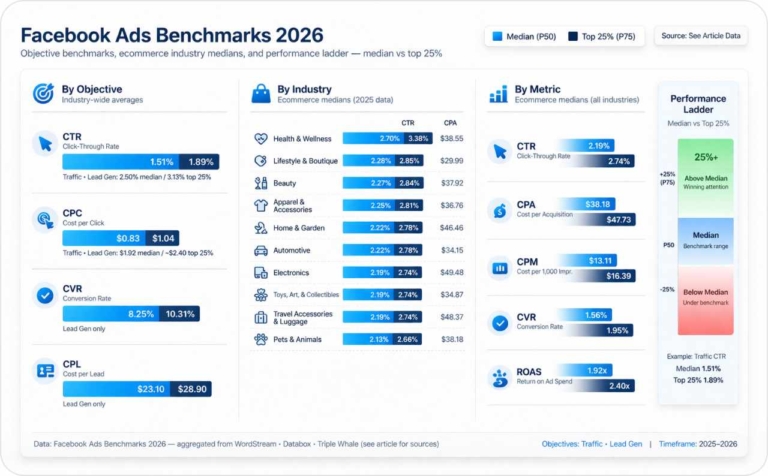Click the CVR checkmark icon under By Metric
768x476 pixels.
(x=500, y=323)
